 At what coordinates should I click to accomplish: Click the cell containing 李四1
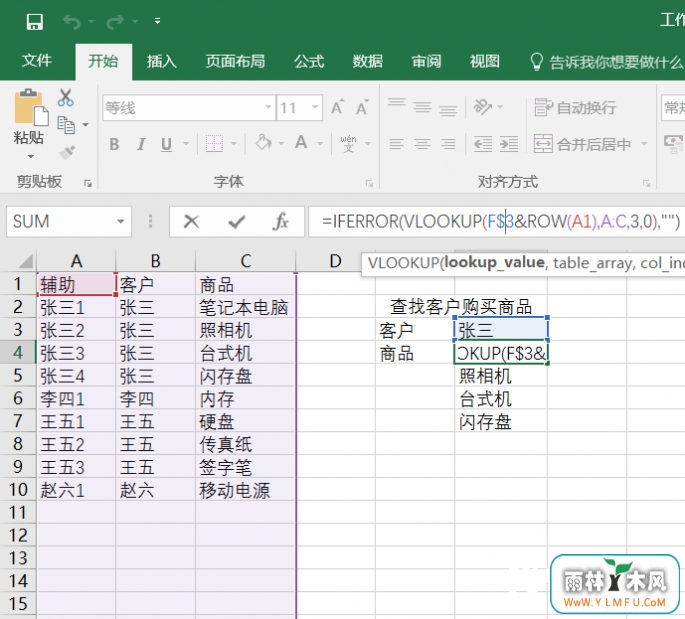click(76, 398)
